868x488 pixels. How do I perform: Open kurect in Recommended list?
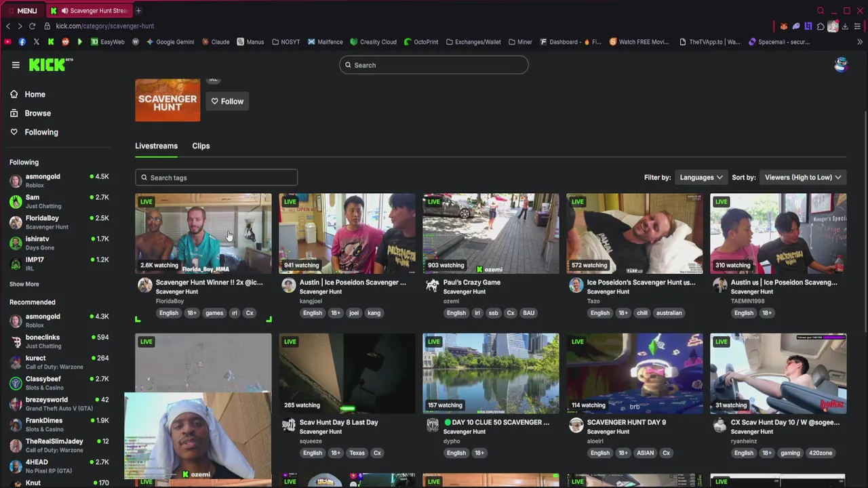(x=59, y=363)
